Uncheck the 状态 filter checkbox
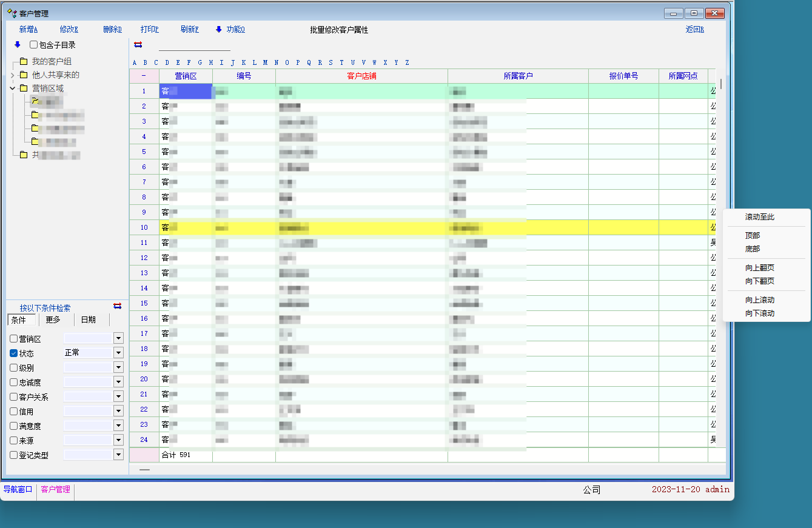This screenshot has width=812, height=528. tap(14, 353)
